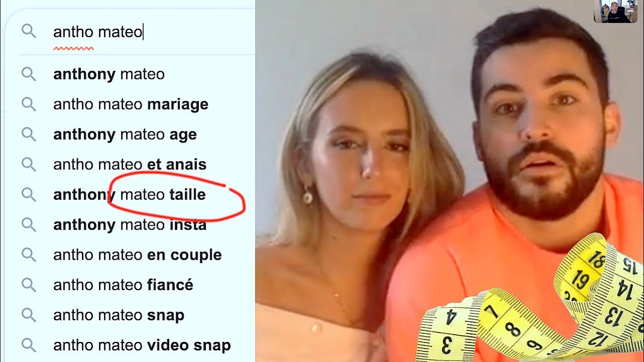Click the magnifier icon beside "antho mateo mariage"
644x362 pixels.
tap(29, 105)
